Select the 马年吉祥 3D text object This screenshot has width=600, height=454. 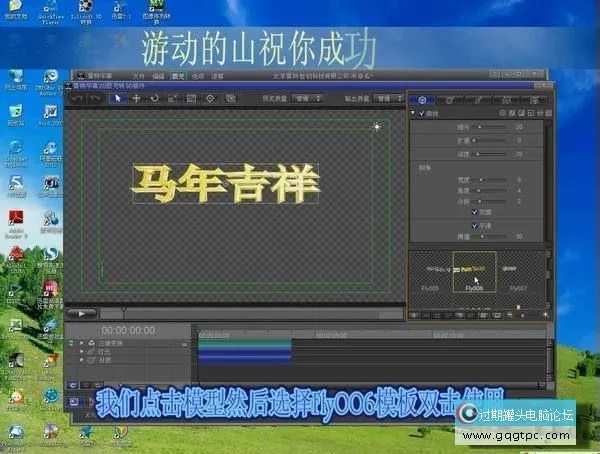(x=226, y=184)
